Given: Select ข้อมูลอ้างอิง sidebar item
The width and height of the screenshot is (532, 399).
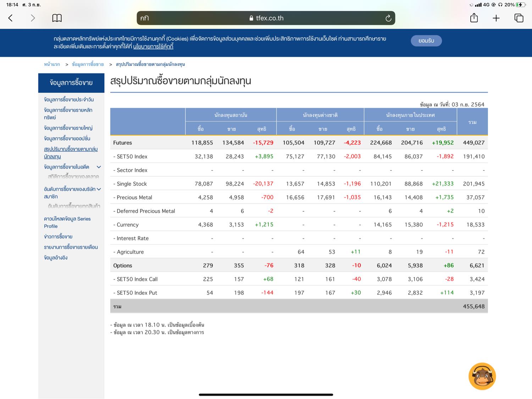Looking at the screenshot, I should pyautogui.click(x=56, y=258).
